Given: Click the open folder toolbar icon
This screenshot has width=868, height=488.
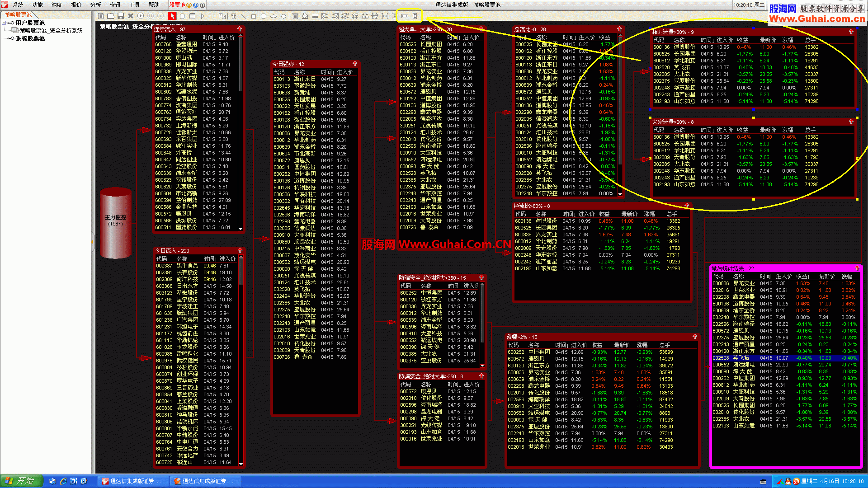Looking at the screenshot, I should tap(111, 16).
